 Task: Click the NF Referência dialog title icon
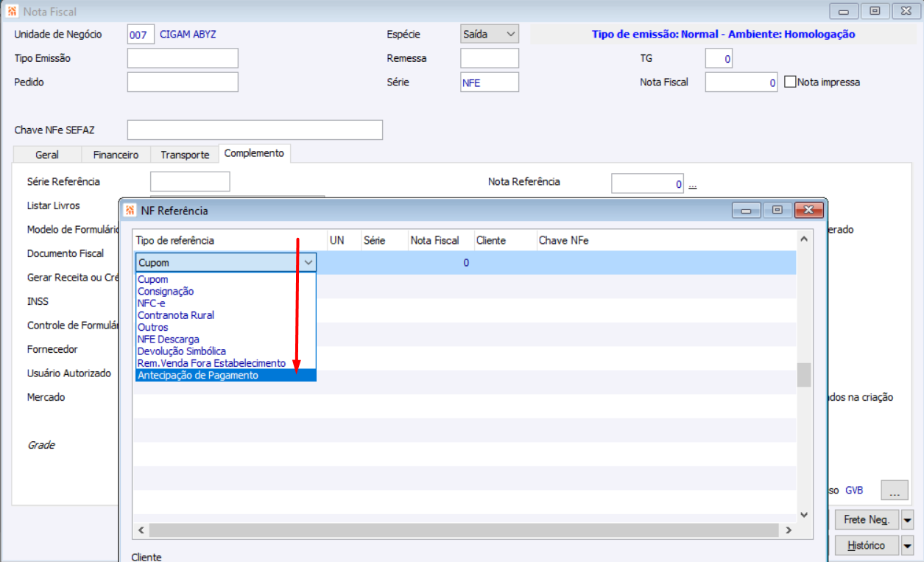click(130, 211)
